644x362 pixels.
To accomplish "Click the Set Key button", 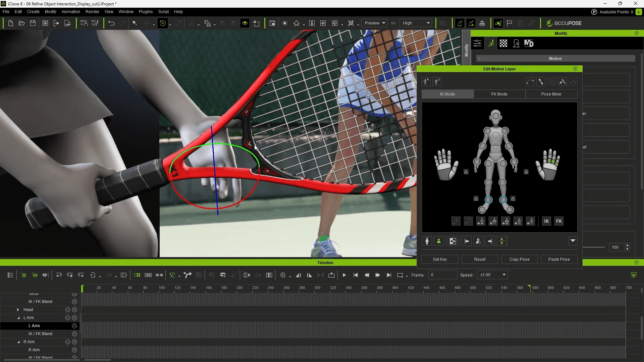I will tap(440, 259).
